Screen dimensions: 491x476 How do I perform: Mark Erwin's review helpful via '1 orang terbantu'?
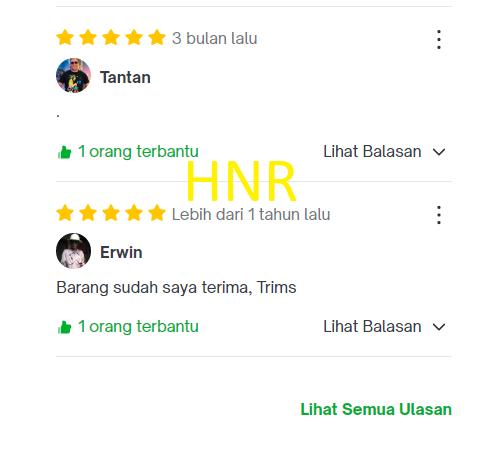pos(138,326)
